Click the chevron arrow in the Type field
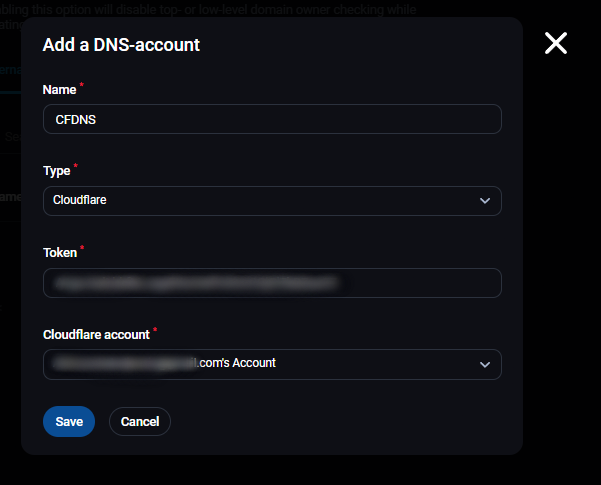 tap(485, 201)
